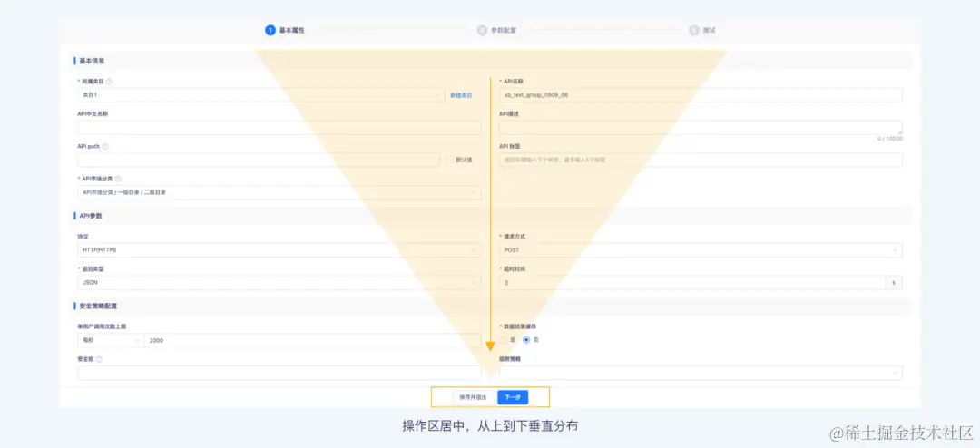The image size is (980, 448).
Task: Open the 熔断策略 dropdown
Action: tap(701, 373)
